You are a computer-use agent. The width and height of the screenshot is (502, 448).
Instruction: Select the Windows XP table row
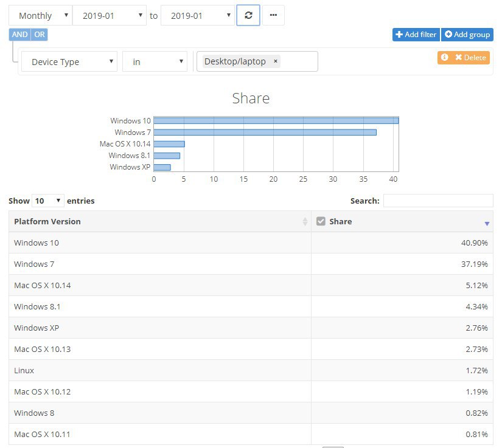[251, 328]
